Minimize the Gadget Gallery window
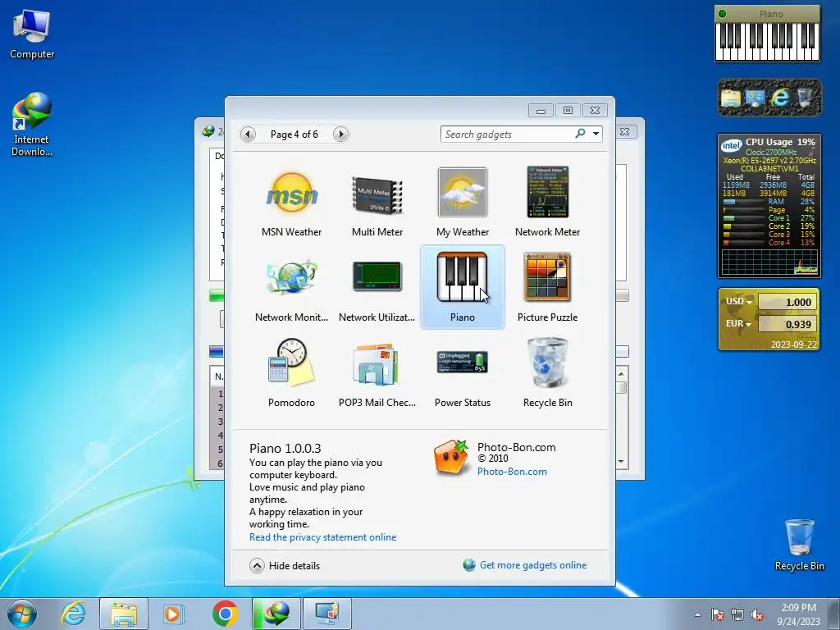The width and height of the screenshot is (840, 630). point(541,111)
